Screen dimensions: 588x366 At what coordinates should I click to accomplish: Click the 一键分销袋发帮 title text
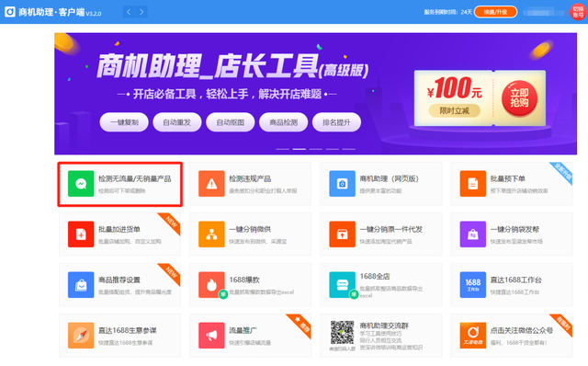coord(514,229)
